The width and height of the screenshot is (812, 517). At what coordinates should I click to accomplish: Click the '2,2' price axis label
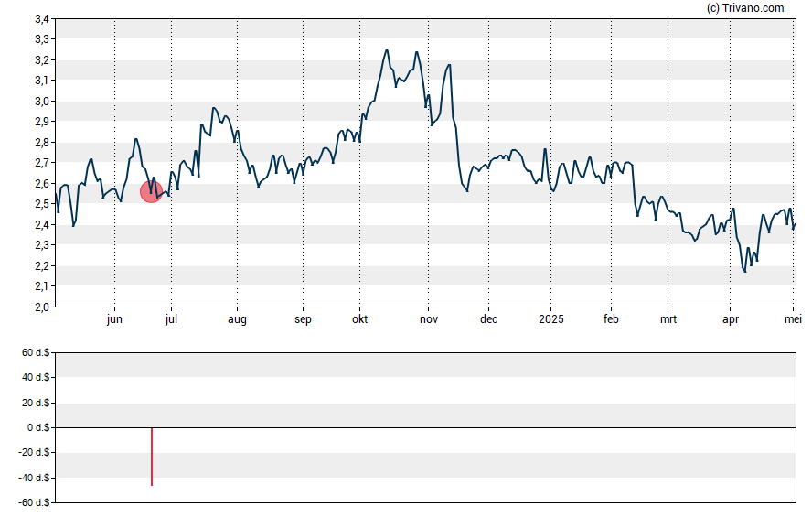click(42, 266)
